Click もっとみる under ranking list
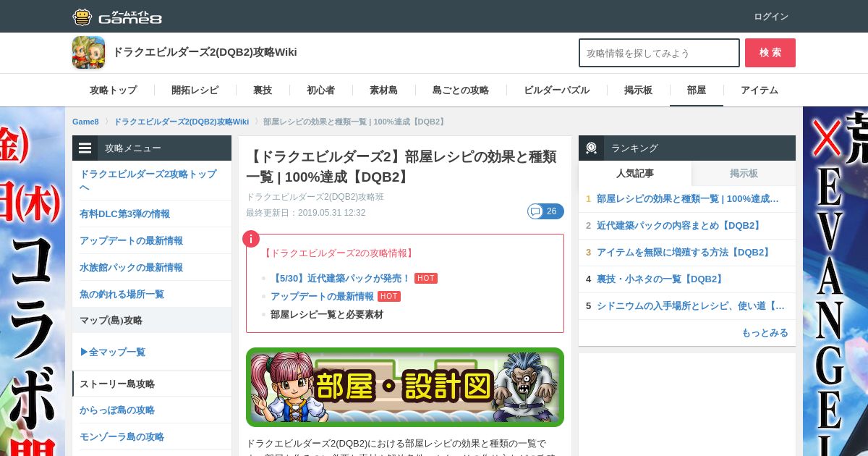This screenshot has height=456, width=868. [765, 332]
